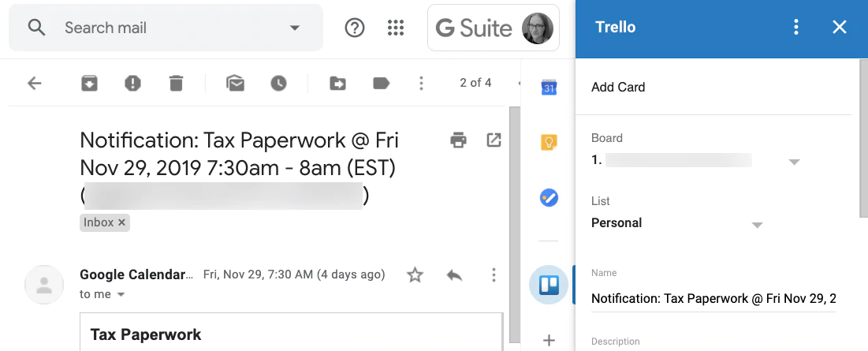Go back to the inbox list
The width and height of the screenshot is (868, 351).
(34, 83)
